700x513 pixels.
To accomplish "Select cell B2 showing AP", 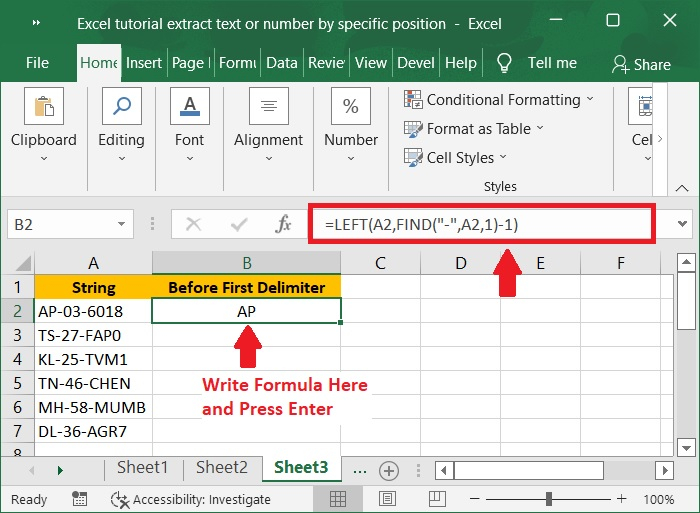I will [x=246, y=311].
